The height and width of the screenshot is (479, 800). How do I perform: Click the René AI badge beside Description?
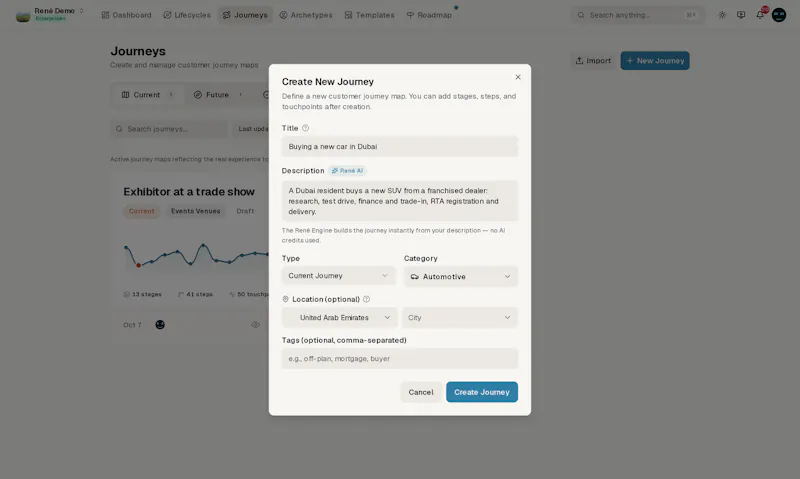tap(347, 171)
